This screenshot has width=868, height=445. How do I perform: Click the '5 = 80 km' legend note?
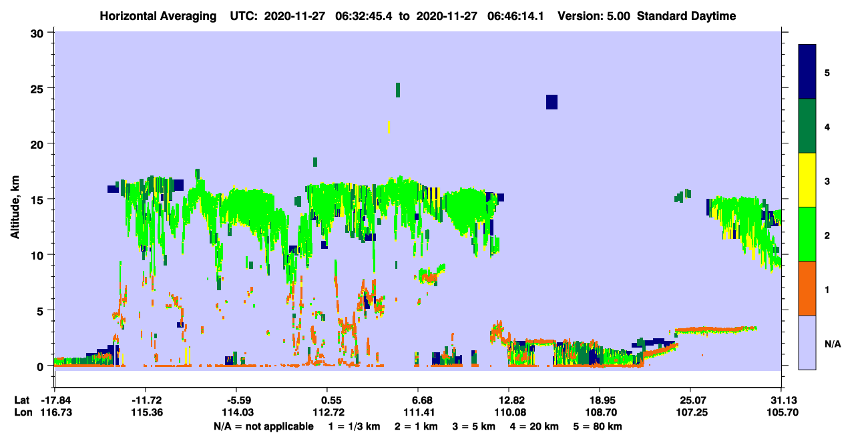599,426
